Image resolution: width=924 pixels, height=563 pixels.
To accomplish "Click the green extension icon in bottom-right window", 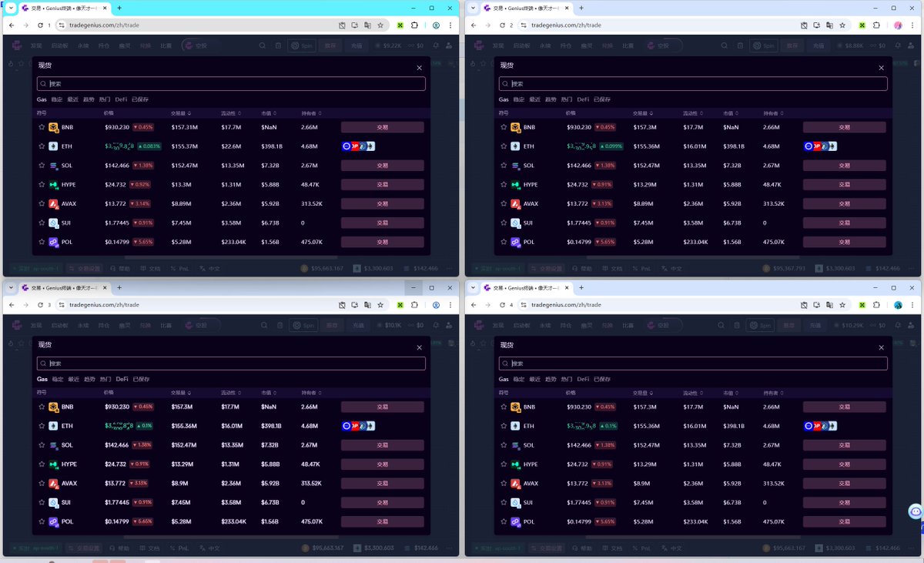I will click(862, 305).
